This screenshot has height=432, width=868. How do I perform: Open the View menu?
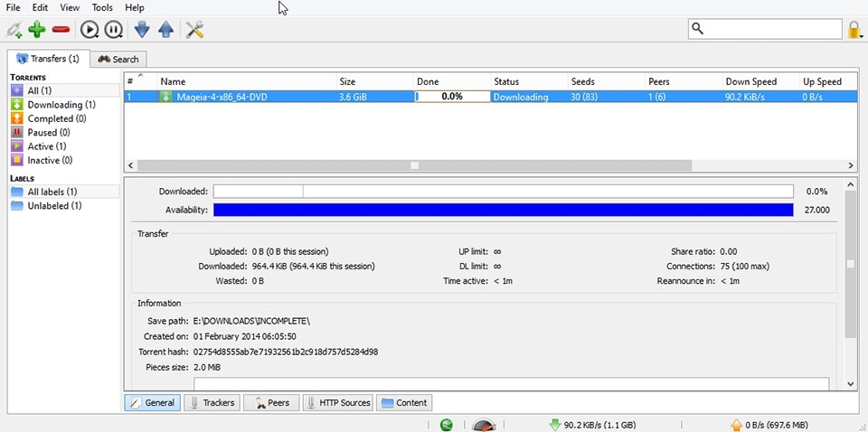click(x=70, y=8)
